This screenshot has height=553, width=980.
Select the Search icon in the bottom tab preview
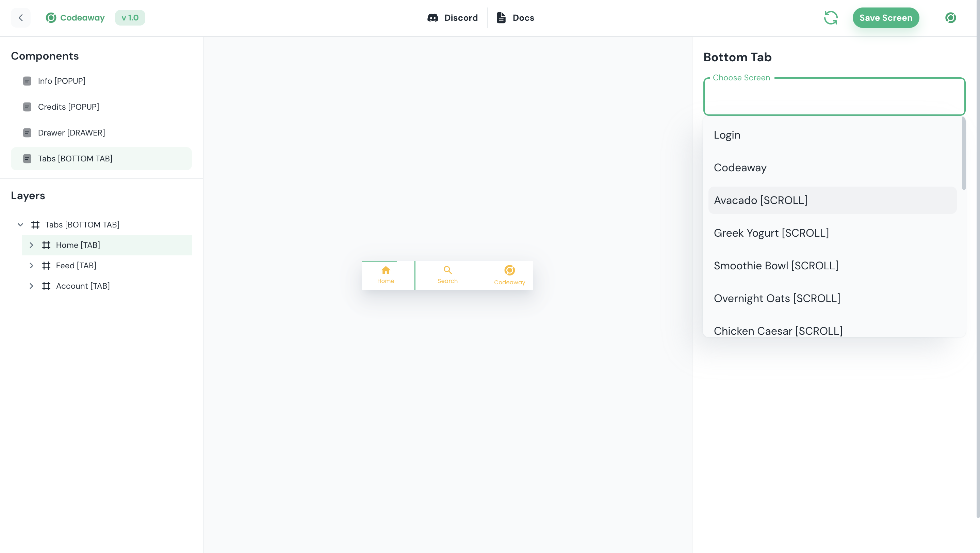pos(447,270)
